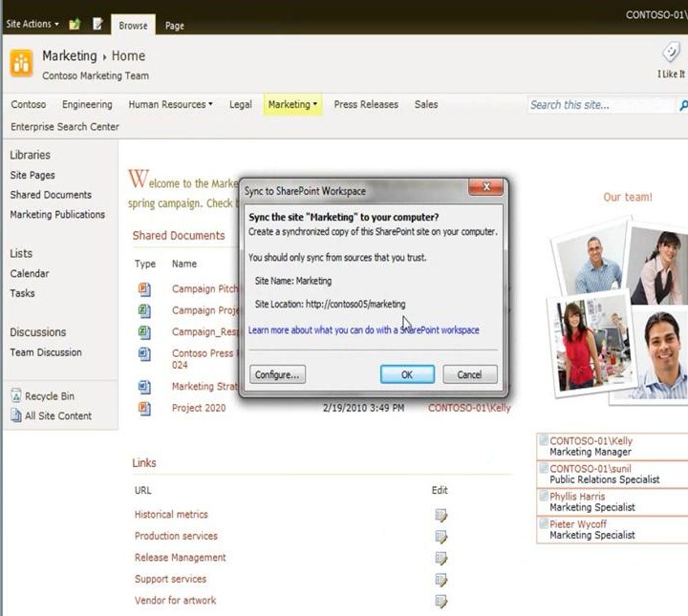
Task: Open the Historical metrics link
Action: (x=171, y=514)
